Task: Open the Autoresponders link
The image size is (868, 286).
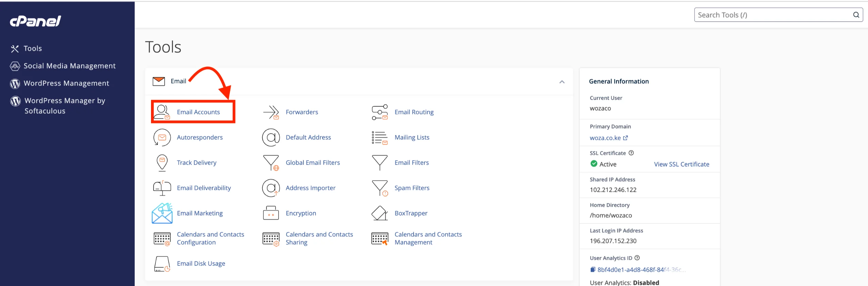Action: point(200,137)
